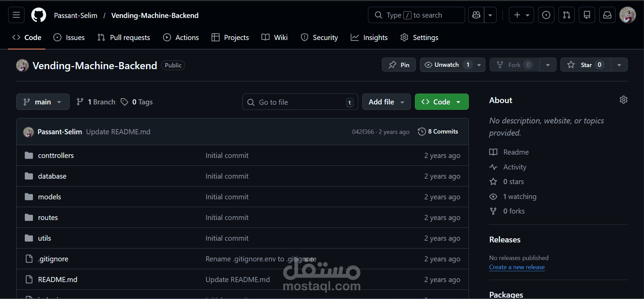Select the Code tab

pyautogui.click(x=27, y=38)
